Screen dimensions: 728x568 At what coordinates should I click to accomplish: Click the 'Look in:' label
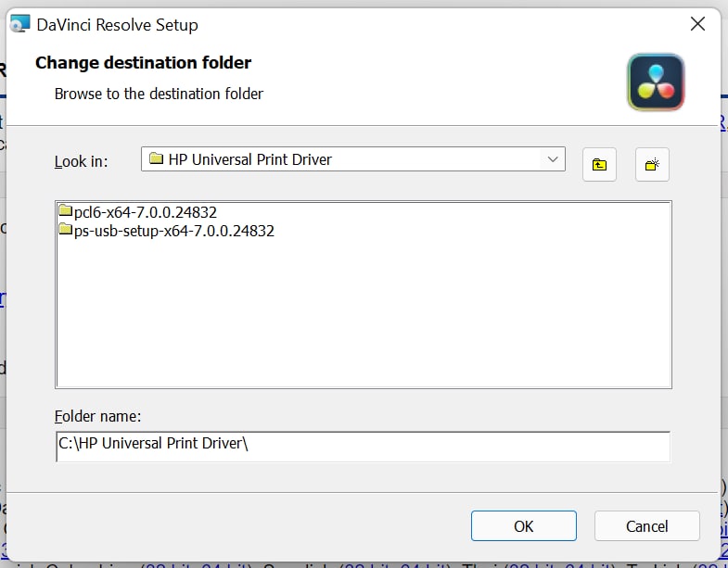click(x=81, y=161)
